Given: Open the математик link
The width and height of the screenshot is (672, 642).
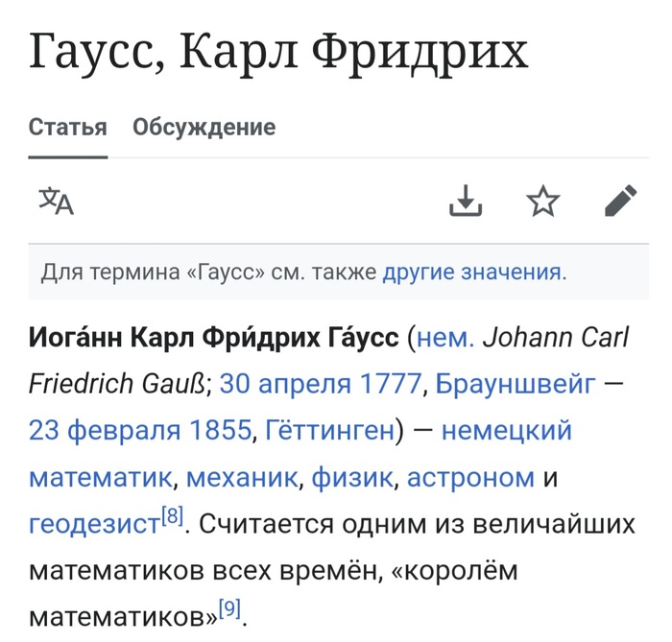Looking at the screenshot, I should point(101,477).
